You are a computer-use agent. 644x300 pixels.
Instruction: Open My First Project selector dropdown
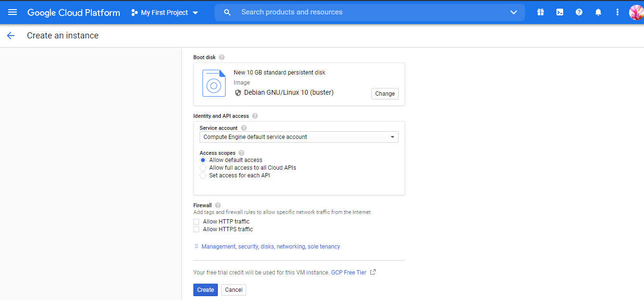[165, 12]
